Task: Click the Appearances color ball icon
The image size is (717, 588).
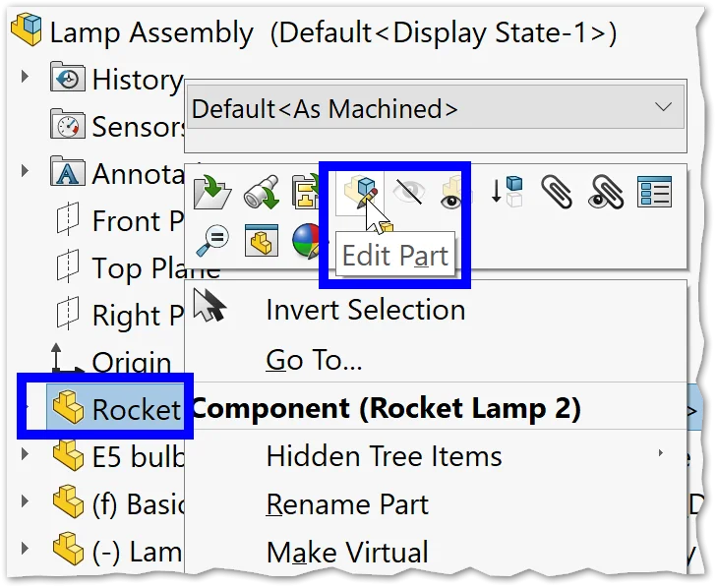Action: [x=307, y=239]
